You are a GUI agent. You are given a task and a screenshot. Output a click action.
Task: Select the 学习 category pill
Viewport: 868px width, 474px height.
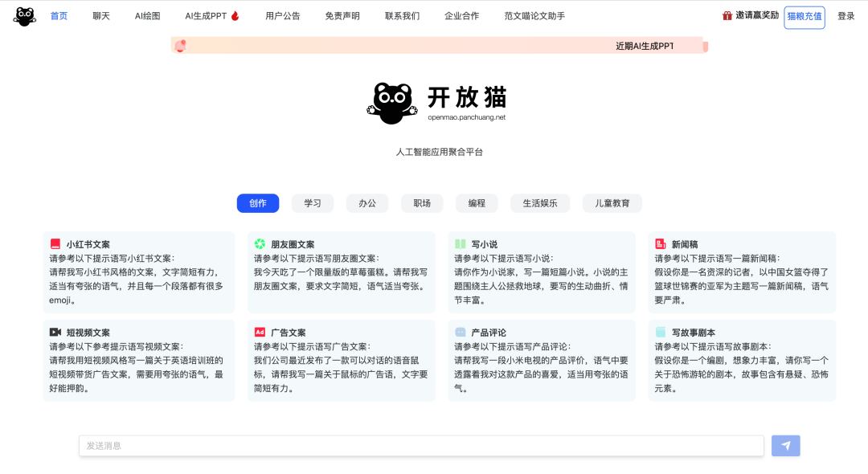312,203
